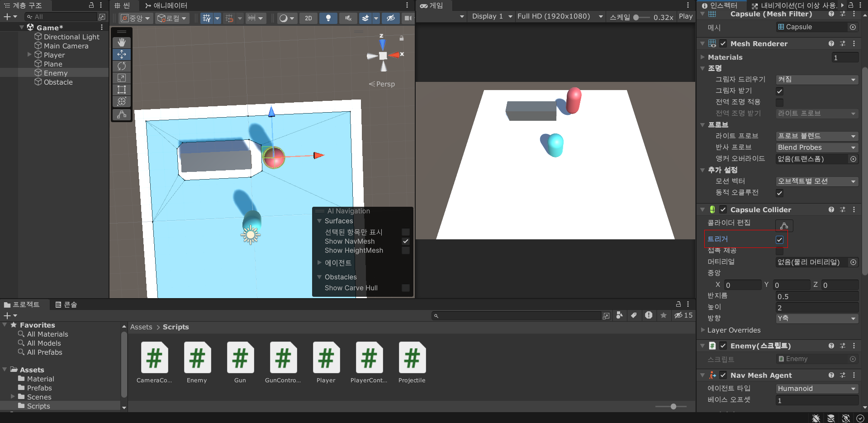
Task: Open Mesh Renderer help reference icon
Action: tap(831, 43)
